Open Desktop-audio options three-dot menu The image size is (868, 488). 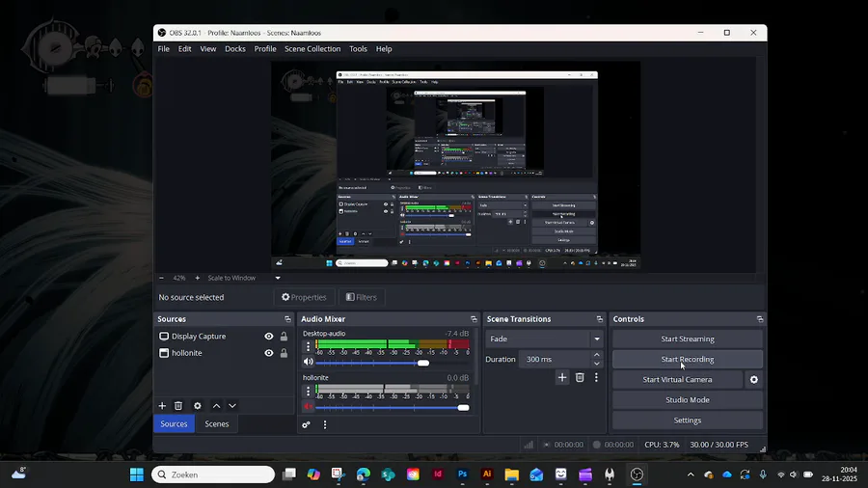click(309, 347)
